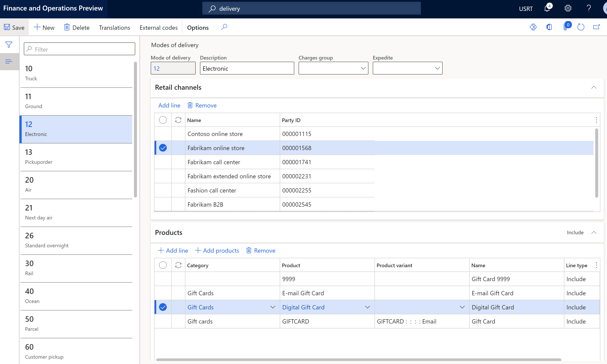
Task: Click the New record icon
Action: [44, 27]
